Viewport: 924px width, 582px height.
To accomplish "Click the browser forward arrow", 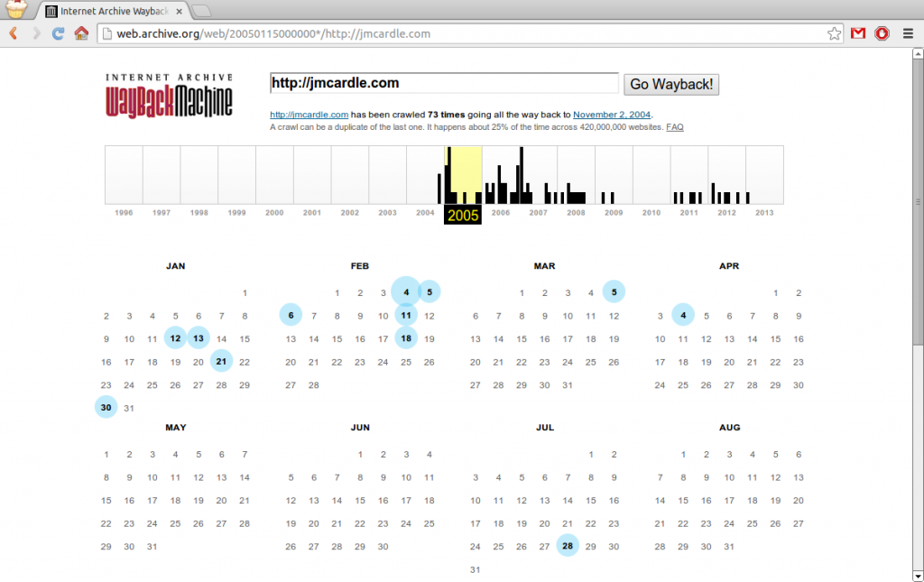I will [x=36, y=33].
